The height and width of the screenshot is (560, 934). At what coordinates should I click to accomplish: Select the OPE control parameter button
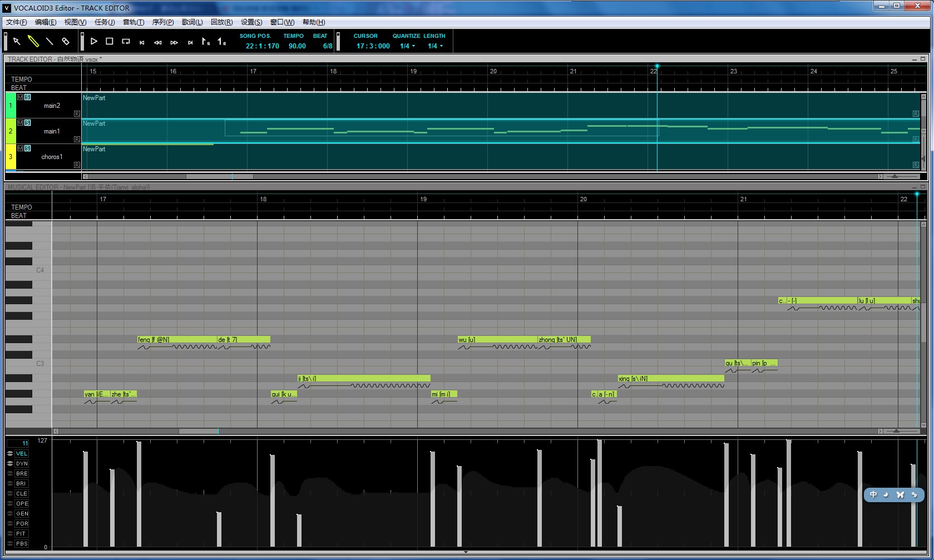click(22, 503)
